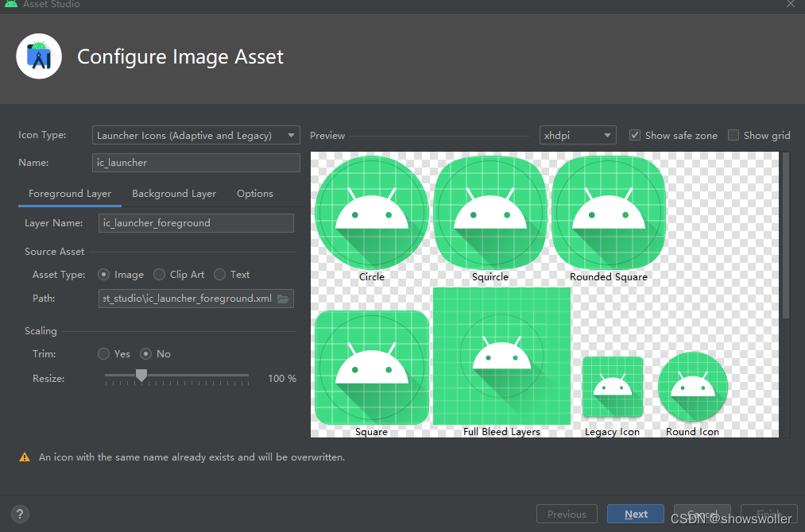Open the xhdpi density dropdown

click(578, 136)
